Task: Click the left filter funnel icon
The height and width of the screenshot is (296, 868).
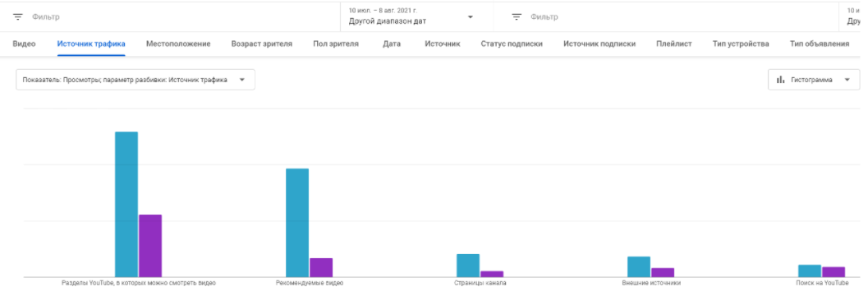Action: (18, 16)
